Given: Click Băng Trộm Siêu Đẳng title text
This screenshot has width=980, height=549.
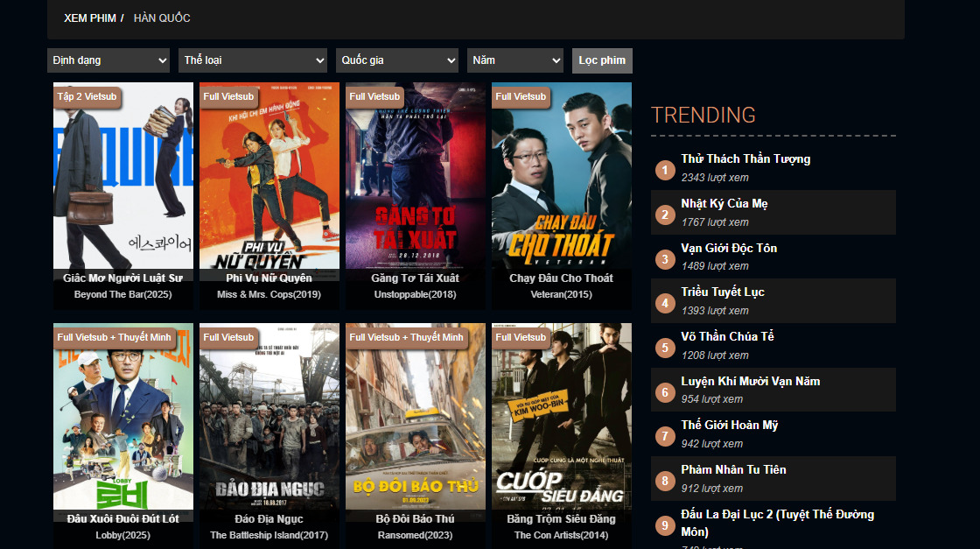Looking at the screenshot, I should click(x=562, y=519).
